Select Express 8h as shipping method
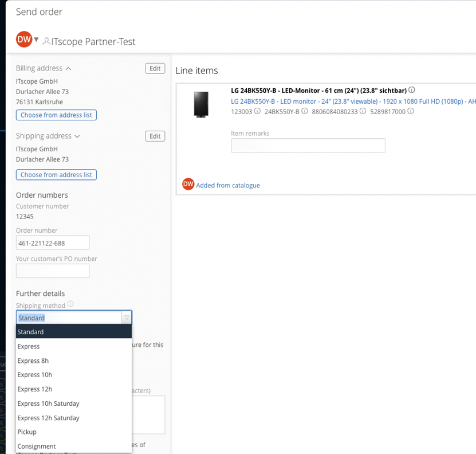 (33, 360)
